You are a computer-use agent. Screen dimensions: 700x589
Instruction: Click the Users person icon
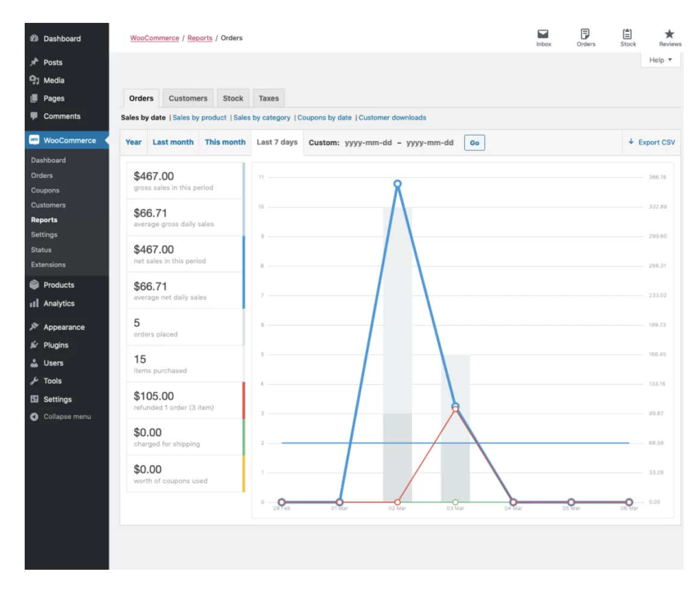tap(34, 363)
